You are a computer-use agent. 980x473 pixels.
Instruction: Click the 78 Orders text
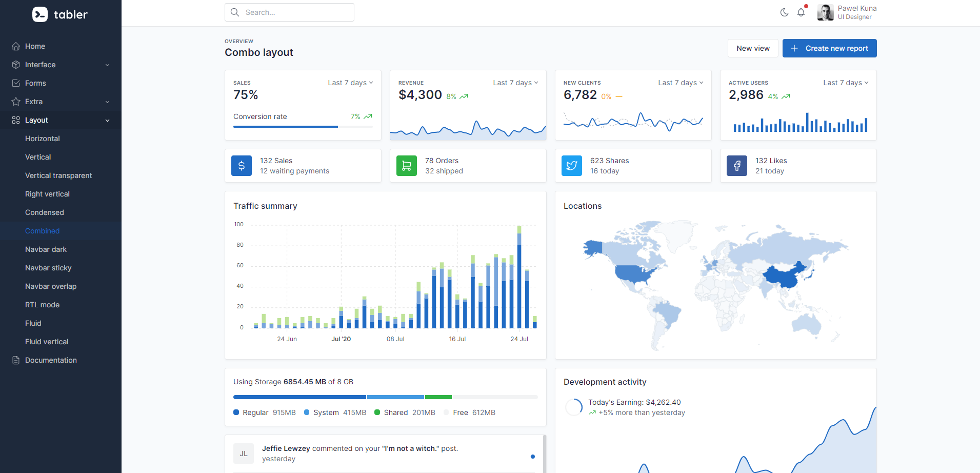[442, 161]
